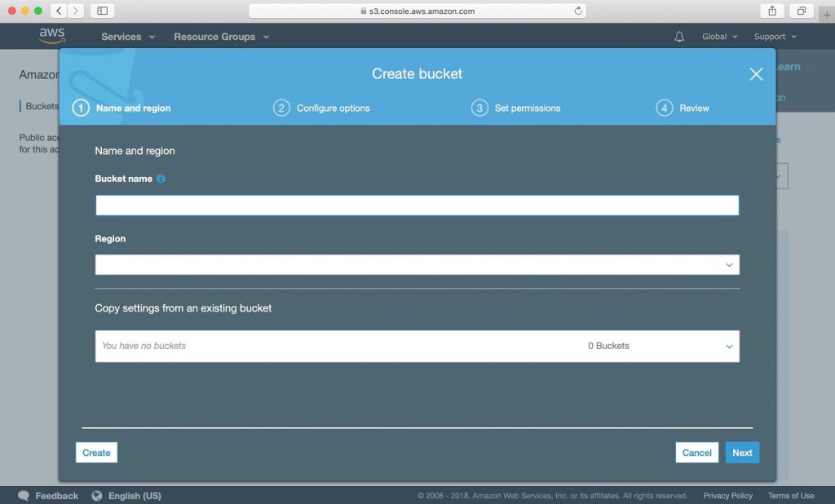Open the Services dropdown menu
This screenshot has height=504, width=835.
coord(128,37)
